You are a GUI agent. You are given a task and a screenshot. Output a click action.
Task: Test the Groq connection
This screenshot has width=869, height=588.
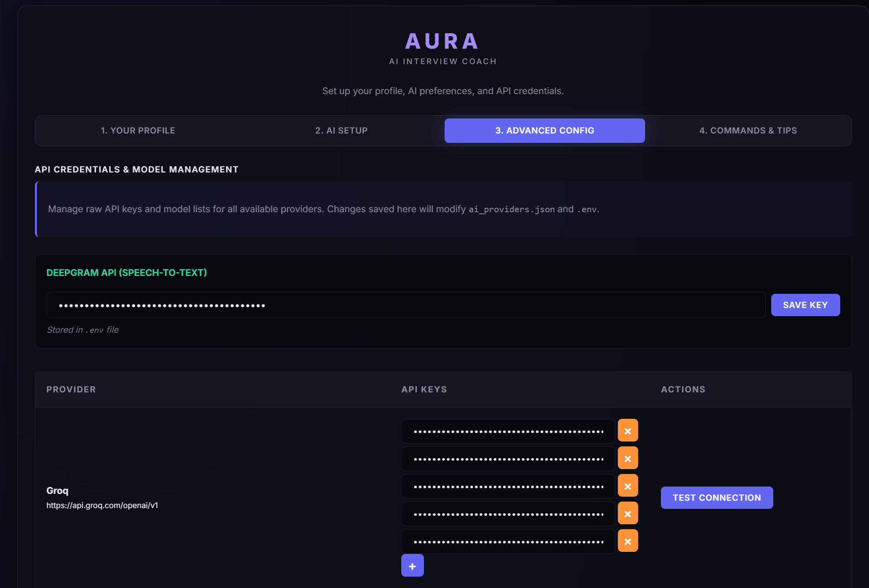pos(716,498)
